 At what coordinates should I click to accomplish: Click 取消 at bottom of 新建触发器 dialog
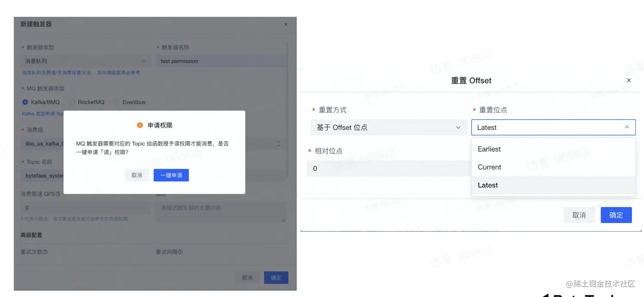247,278
